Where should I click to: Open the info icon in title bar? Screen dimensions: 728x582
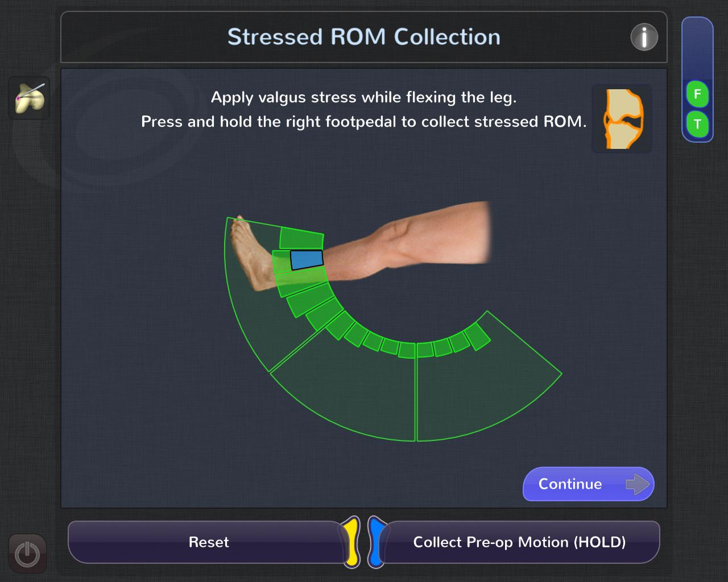(x=644, y=38)
